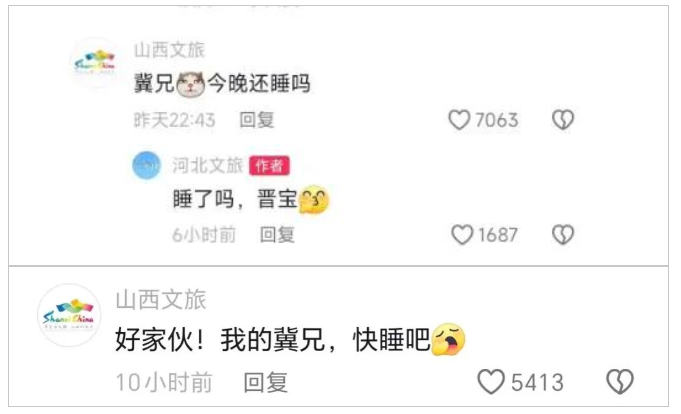Image resolution: width=681 pixels, height=414 pixels.
Task: Dislike the comment '冀兄今晚还睡吗'
Action: click(563, 120)
